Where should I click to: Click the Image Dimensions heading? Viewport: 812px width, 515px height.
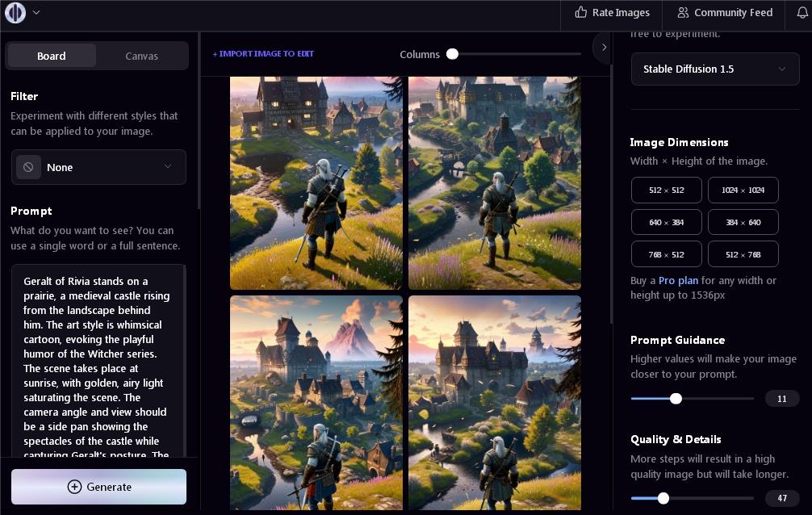(x=679, y=143)
